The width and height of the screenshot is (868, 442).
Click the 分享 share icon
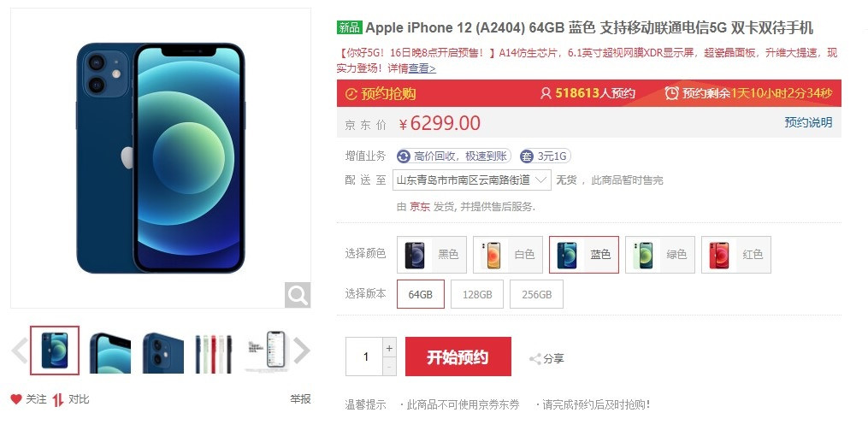click(534, 359)
